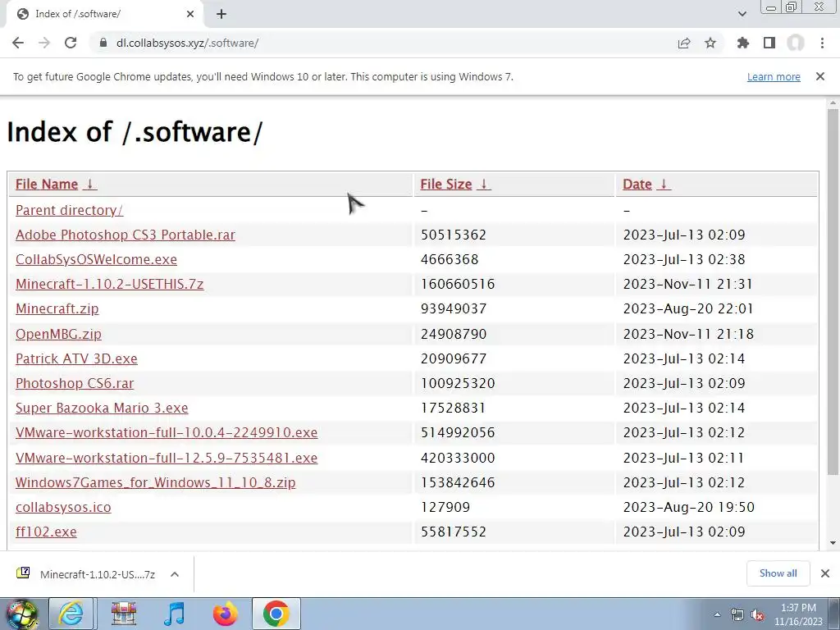Download Photoshop CS6.rar
The width and height of the screenshot is (840, 630).
(75, 383)
